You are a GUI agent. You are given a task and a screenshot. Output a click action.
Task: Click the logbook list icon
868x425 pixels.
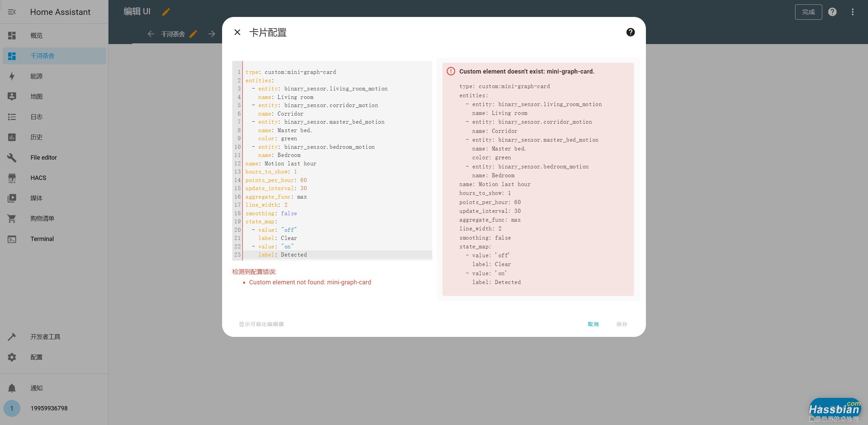pyautogui.click(x=12, y=117)
